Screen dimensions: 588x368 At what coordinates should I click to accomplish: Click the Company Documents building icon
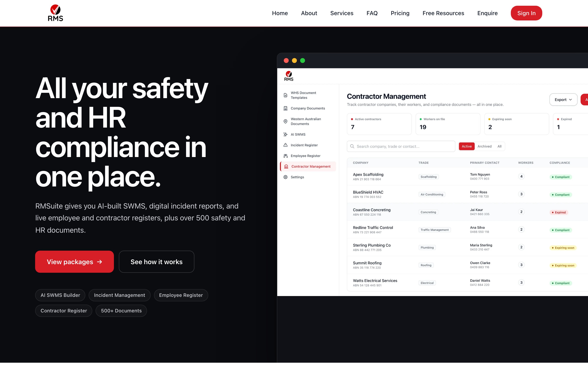[x=285, y=108]
